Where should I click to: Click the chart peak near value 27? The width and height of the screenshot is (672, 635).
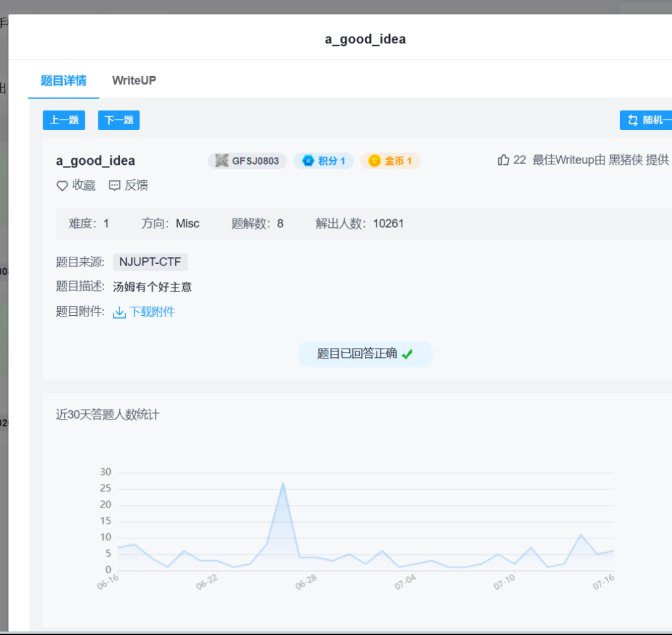(x=283, y=483)
